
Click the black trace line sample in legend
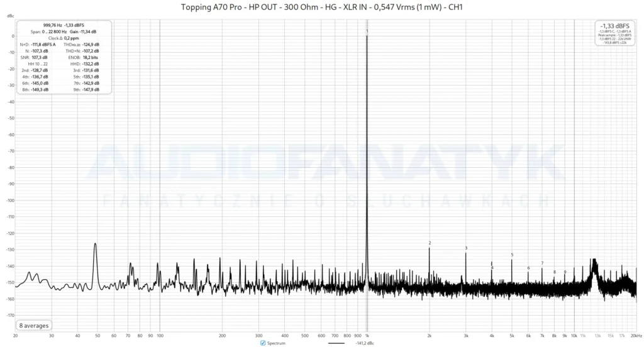(337, 343)
